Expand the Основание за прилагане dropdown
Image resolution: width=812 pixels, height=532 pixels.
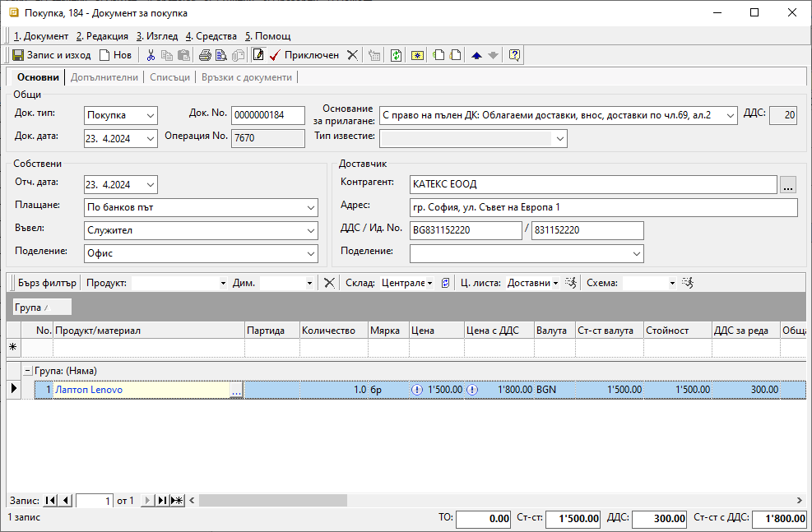pos(731,116)
